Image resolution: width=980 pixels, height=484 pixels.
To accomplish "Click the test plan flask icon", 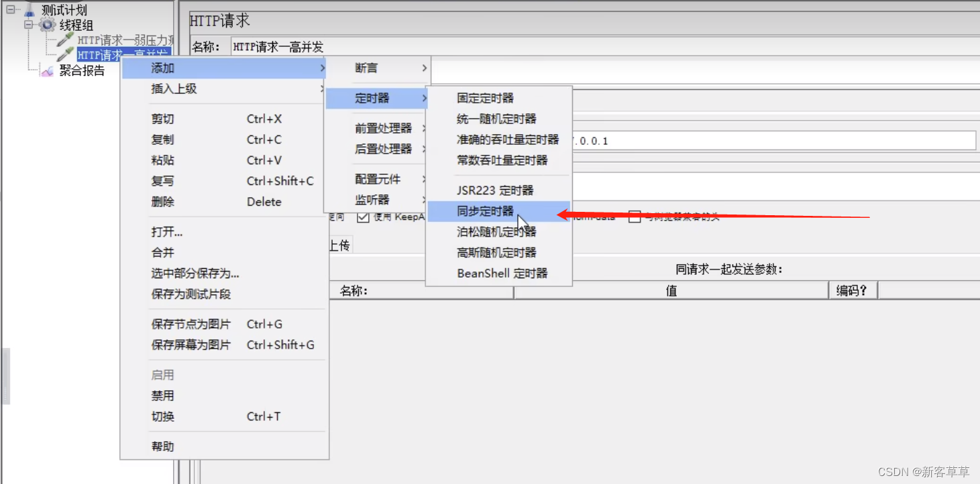I will [x=28, y=10].
